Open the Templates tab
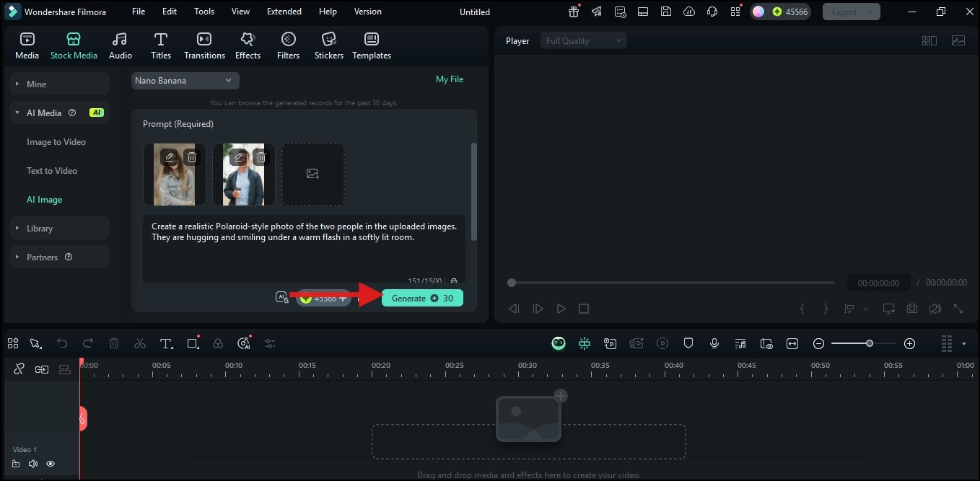This screenshot has height=481, width=980. [372, 45]
